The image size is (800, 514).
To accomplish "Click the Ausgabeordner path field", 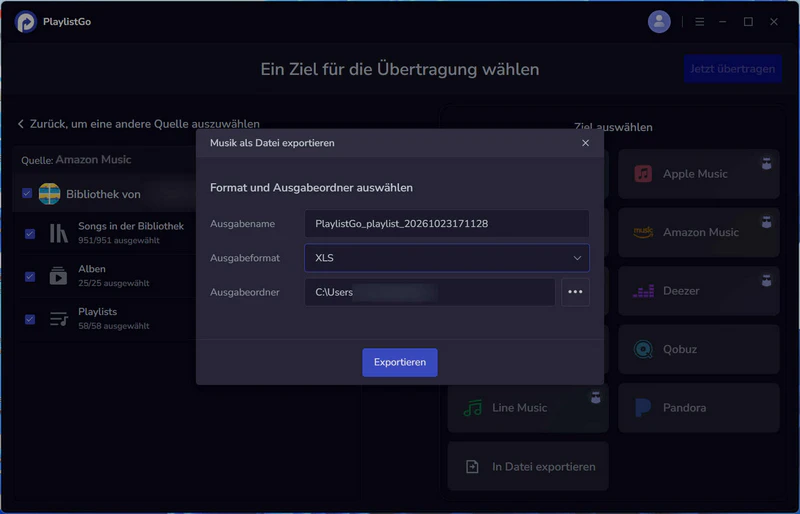I will click(x=430, y=292).
